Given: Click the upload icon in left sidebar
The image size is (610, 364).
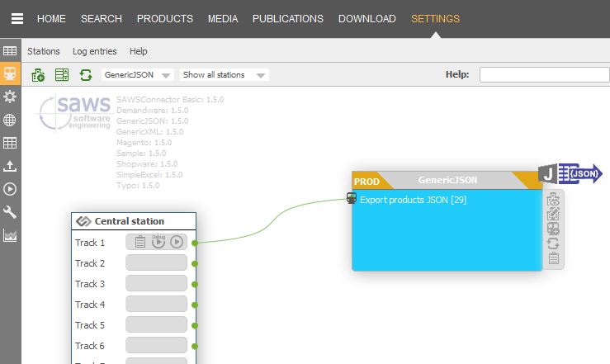Looking at the screenshot, I should click(x=10, y=166).
